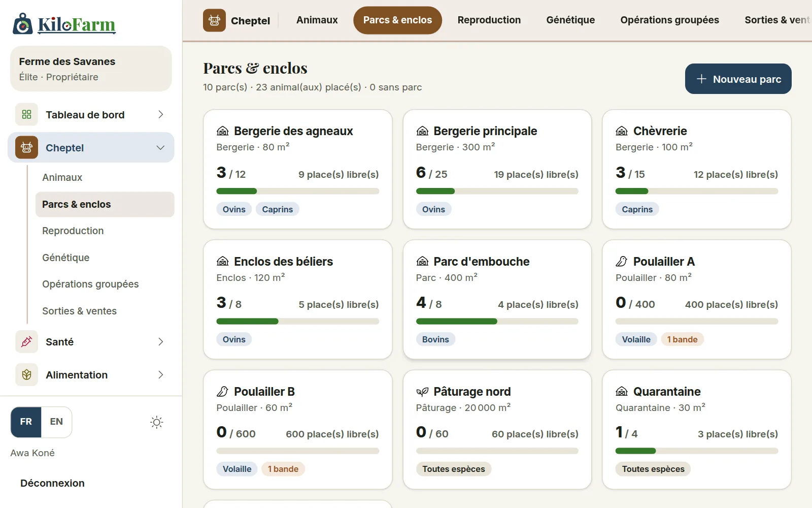Click occupancy bar of Parc d'embouche
The image size is (812, 508).
[497, 321]
